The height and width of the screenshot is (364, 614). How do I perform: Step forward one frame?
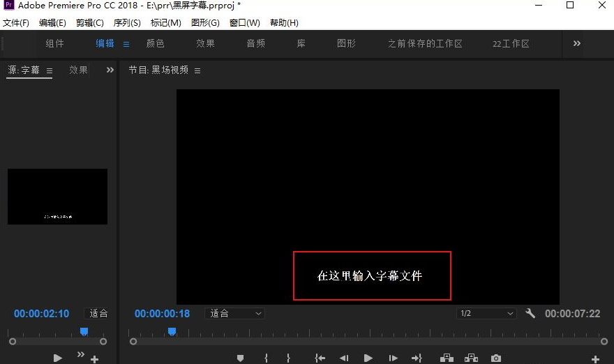point(393,358)
